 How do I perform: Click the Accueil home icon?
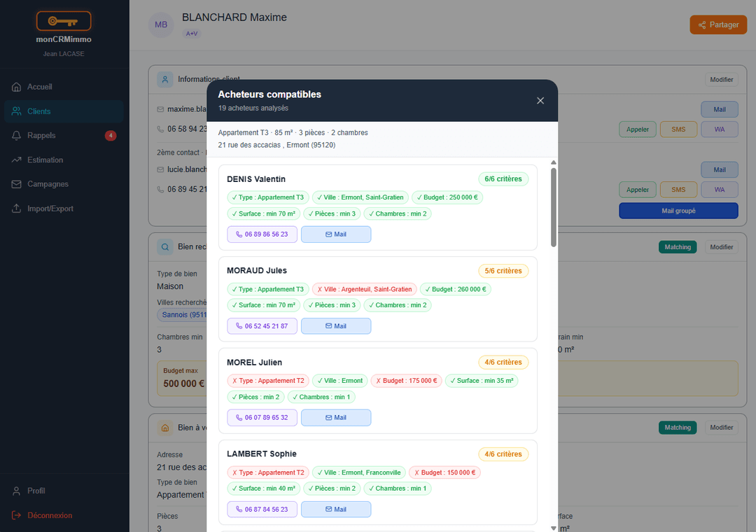point(16,87)
